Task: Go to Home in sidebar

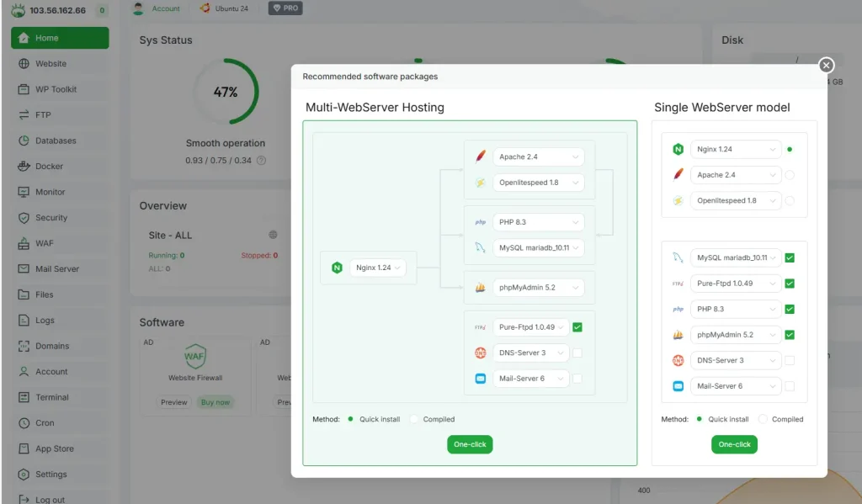Action: [60, 38]
